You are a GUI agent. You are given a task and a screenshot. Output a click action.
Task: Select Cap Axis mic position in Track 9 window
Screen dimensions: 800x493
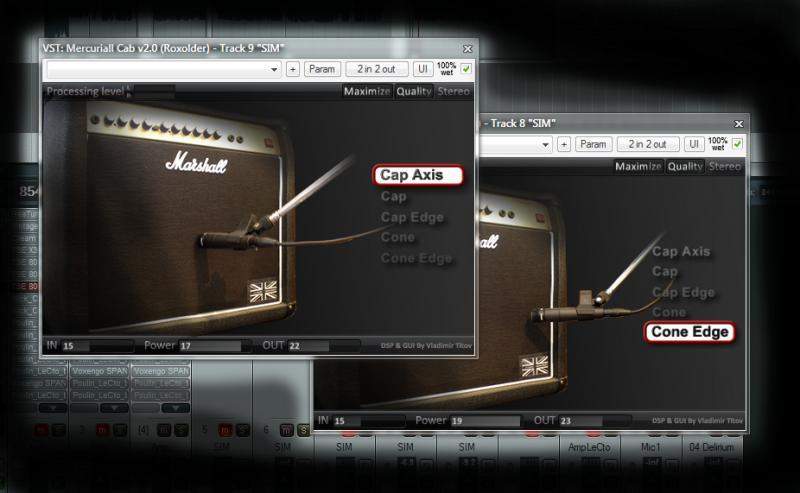click(418, 175)
